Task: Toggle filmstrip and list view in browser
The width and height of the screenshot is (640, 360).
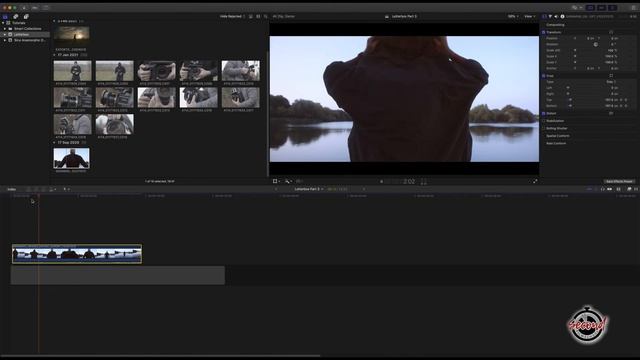Action: 251,16
